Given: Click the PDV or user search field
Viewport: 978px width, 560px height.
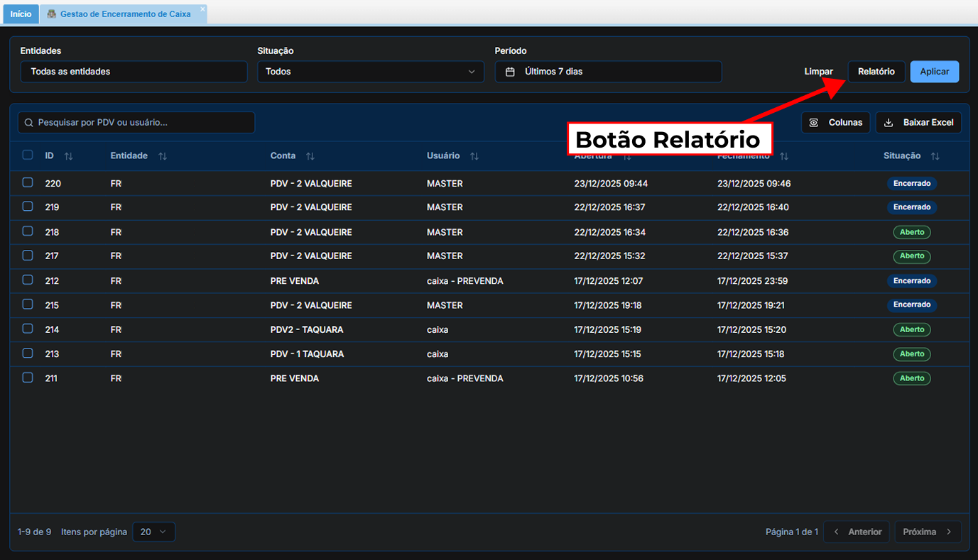Looking at the screenshot, I should (136, 123).
